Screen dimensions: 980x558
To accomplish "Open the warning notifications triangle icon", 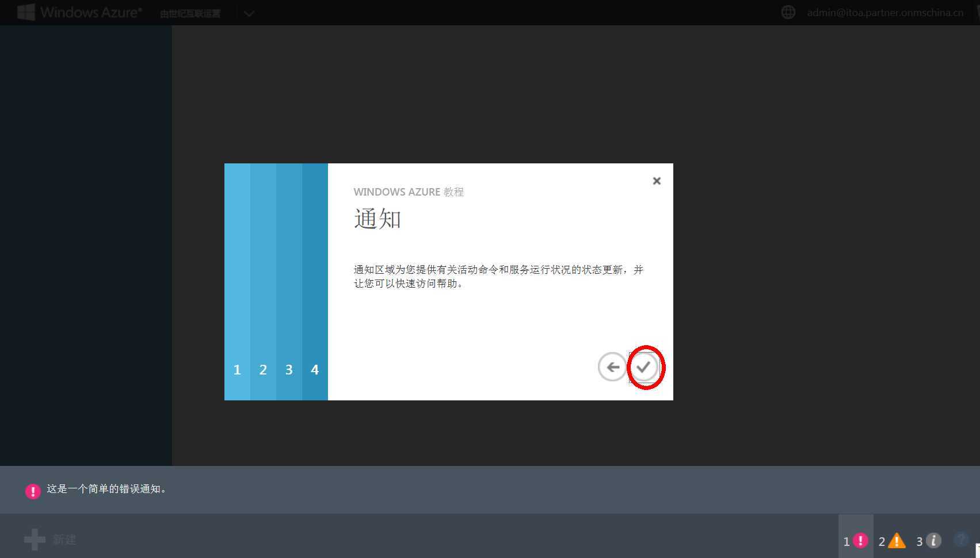I will point(897,541).
